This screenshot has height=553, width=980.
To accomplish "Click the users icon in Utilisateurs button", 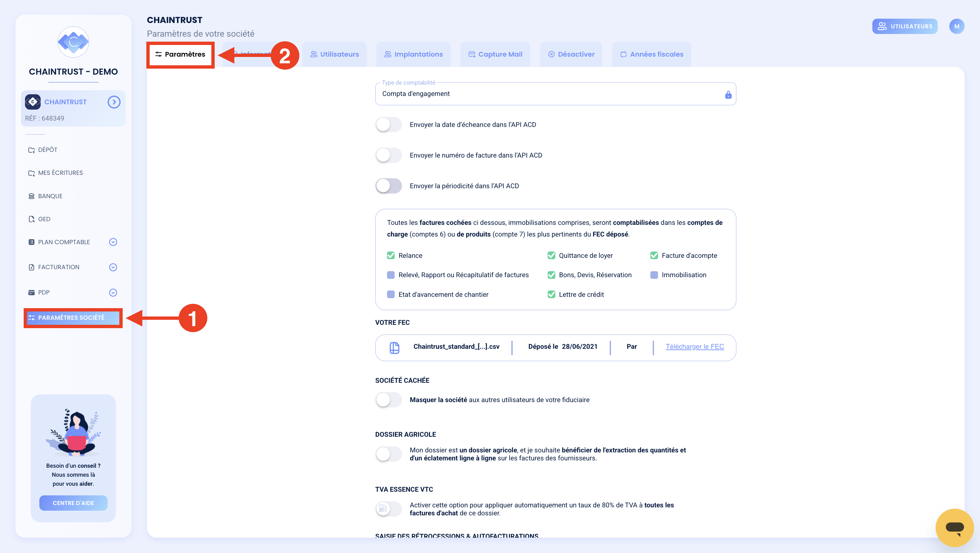I will point(882,26).
